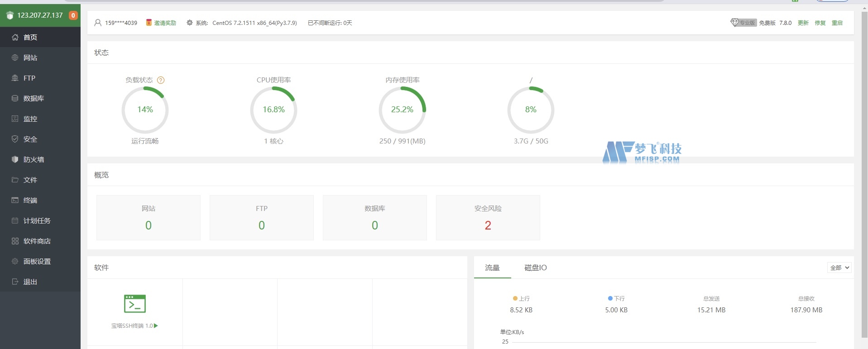
Task: Click the 邀请奖励 invite reward link
Action: pos(165,23)
